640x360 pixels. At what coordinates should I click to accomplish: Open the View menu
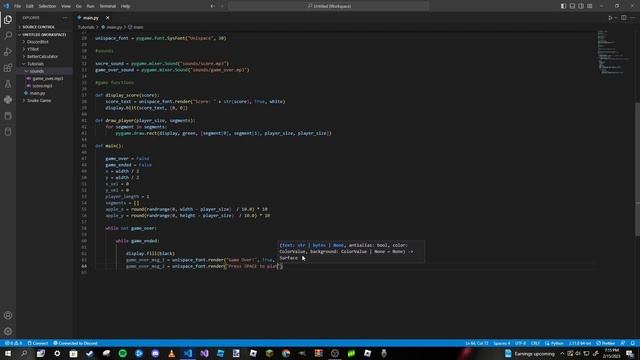(66, 6)
